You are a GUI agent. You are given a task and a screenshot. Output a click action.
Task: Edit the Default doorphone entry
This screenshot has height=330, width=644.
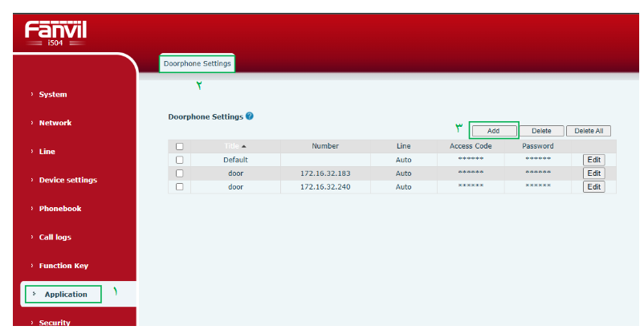pyautogui.click(x=594, y=160)
